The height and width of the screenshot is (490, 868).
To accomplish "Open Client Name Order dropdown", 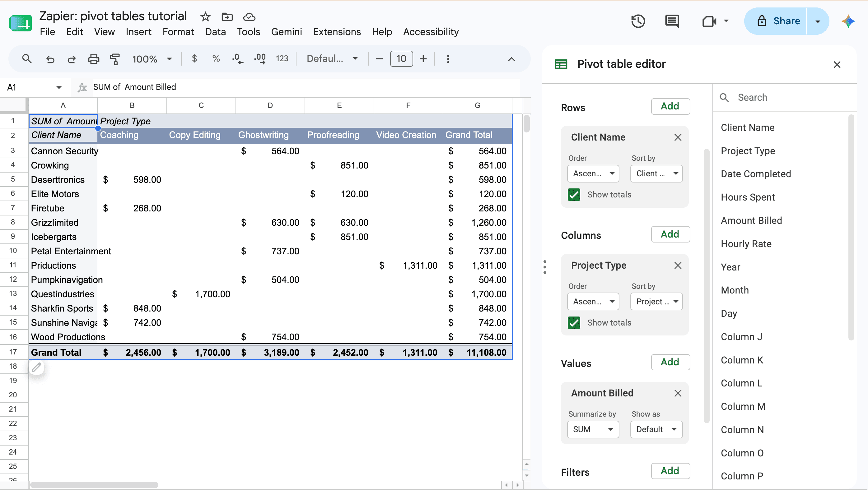I will [593, 173].
